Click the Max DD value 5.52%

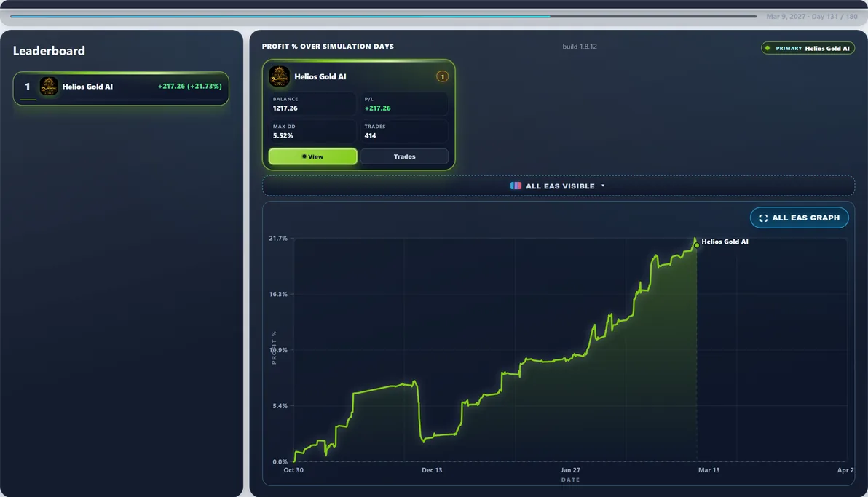coord(283,135)
